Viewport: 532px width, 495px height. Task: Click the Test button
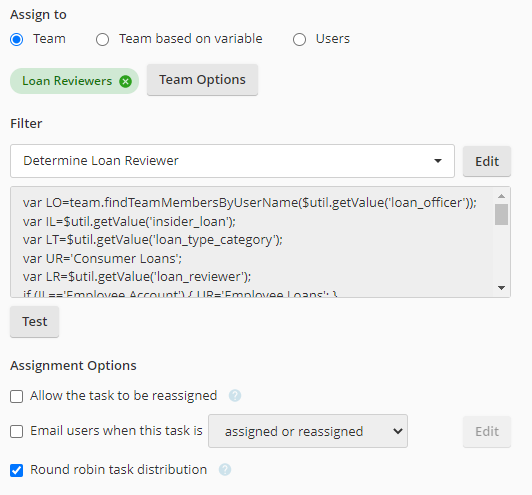pyautogui.click(x=35, y=322)
